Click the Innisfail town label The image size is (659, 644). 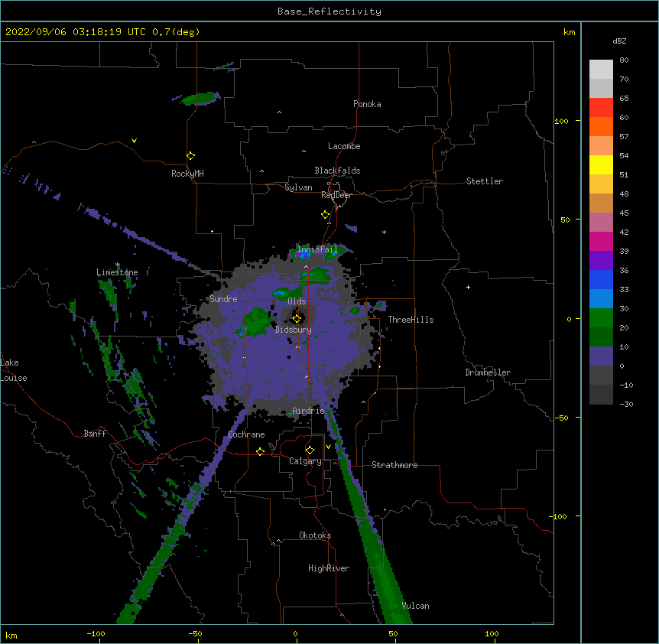coord(317,249)
